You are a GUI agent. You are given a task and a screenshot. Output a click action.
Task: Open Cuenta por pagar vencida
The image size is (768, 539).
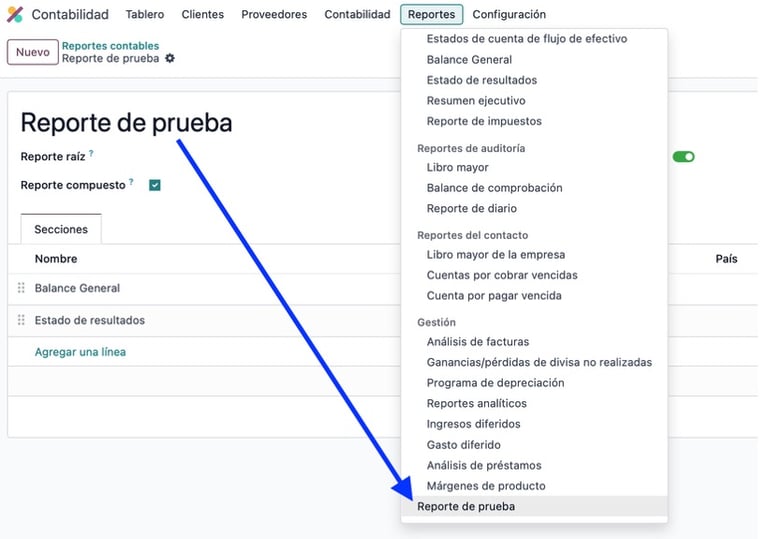point(494,295)
